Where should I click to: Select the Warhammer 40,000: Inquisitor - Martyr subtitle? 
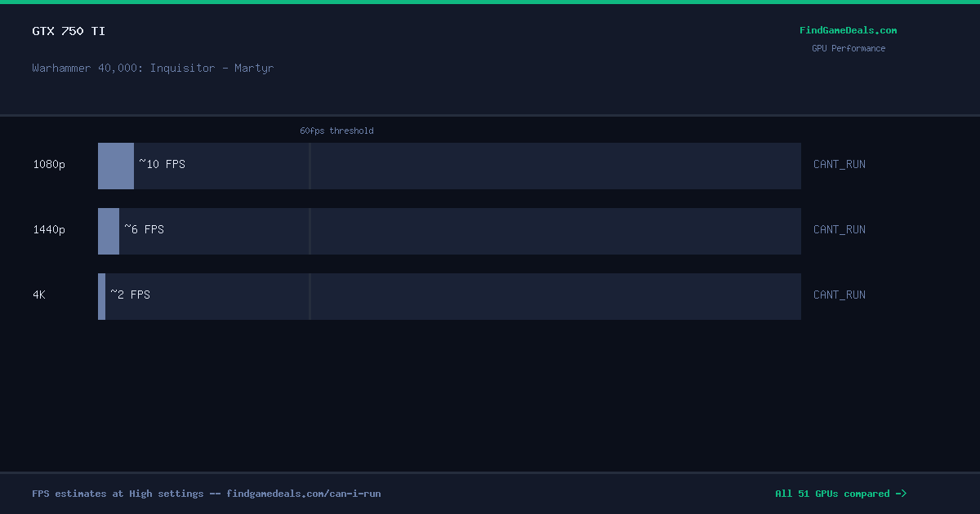pos(153,68)
